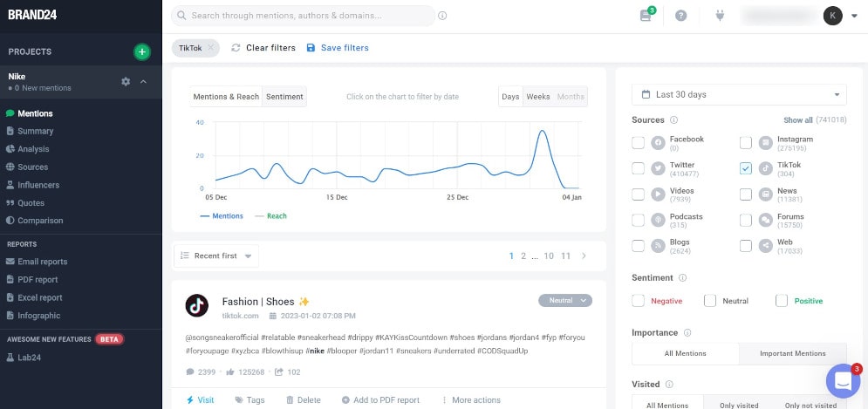
Task: Go to next mentions page arrow
Action: click(x=584, y=256)
